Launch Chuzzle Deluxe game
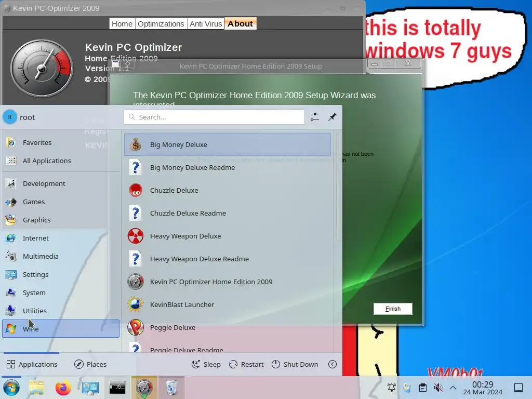 228,190
